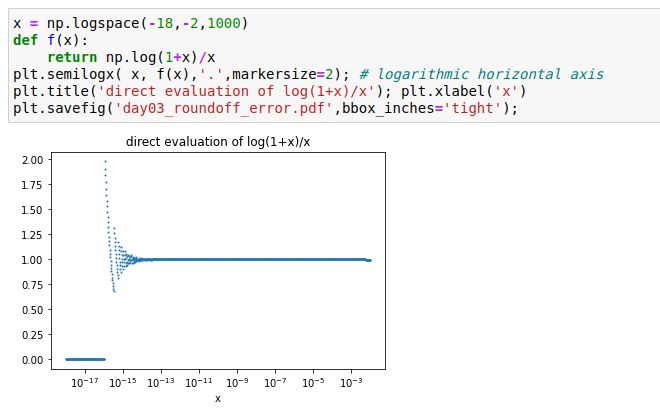
Task: Click the 2.00 y-axis tick label
Action: 31,160
